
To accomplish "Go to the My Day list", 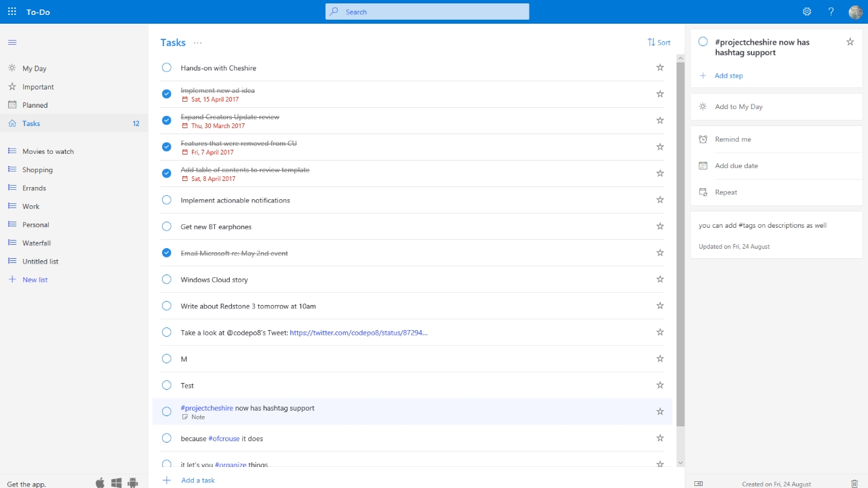I will click(x=35, y=68).
